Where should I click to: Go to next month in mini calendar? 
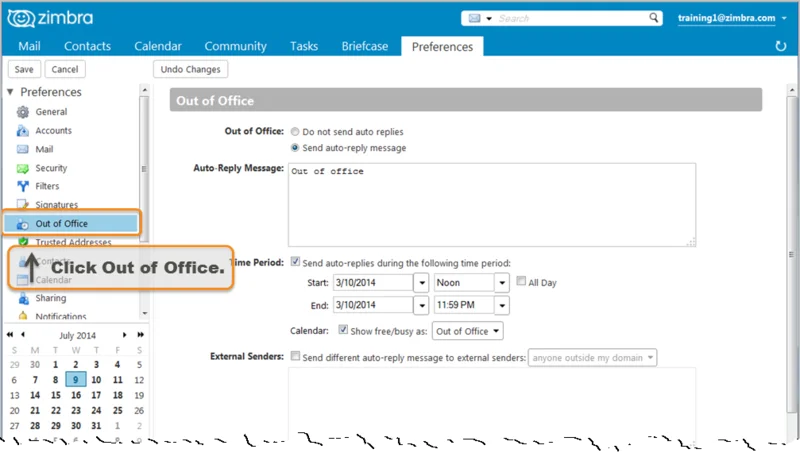pyautogui.click(x=124, y=335)
